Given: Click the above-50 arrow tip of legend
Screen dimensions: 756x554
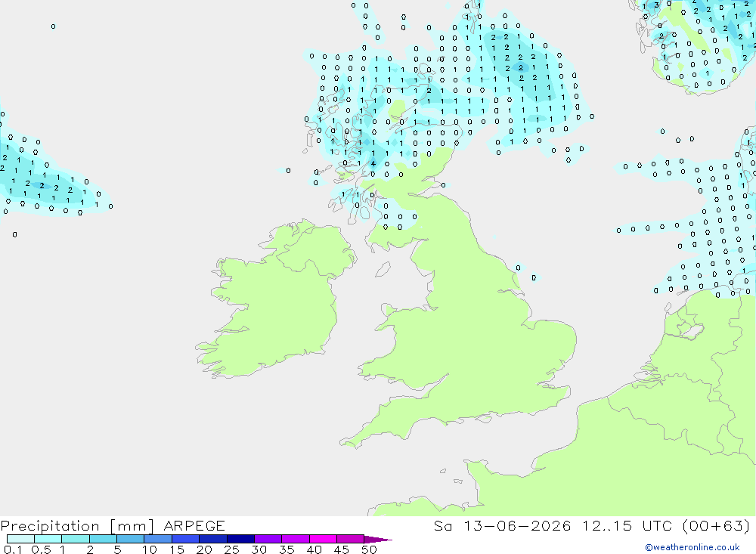Looking at the screenshot, I should pyautogui.click(x=378, y=539).
